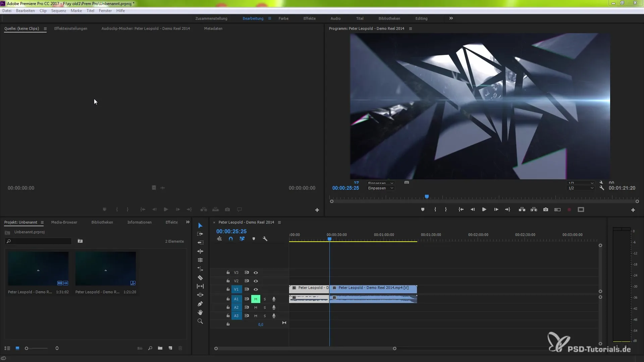
Task: Select the Track Select Forward tool
Action: click(x=200, y=234)
